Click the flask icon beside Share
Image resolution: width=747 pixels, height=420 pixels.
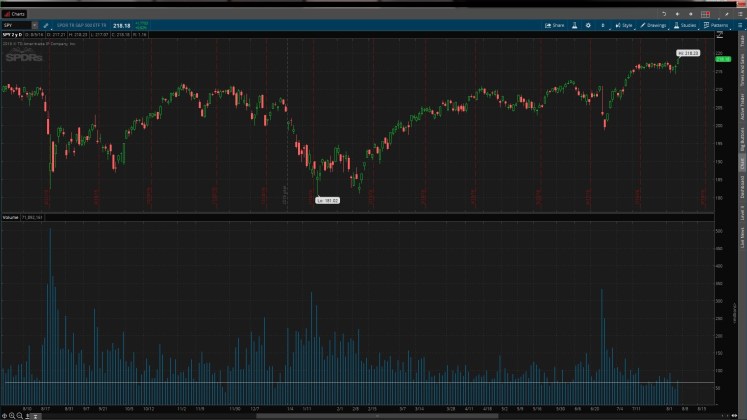coord(573,25)
